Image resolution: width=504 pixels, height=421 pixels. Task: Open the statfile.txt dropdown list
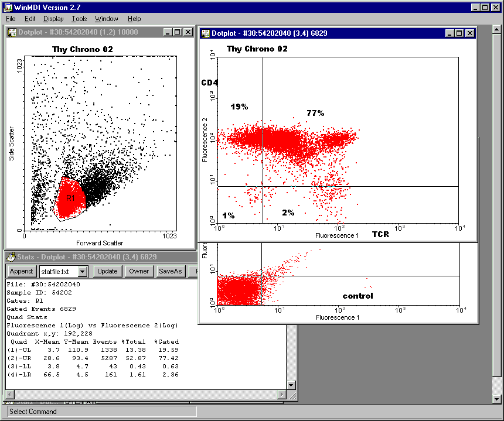point(83,271)
